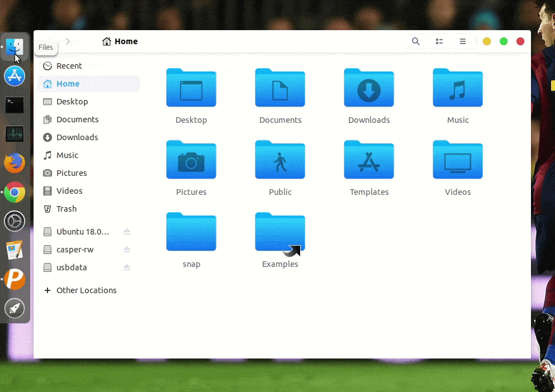Eject the casper-rw drive
Viewport: 555px width, 392px height.
tap(127, 250)
